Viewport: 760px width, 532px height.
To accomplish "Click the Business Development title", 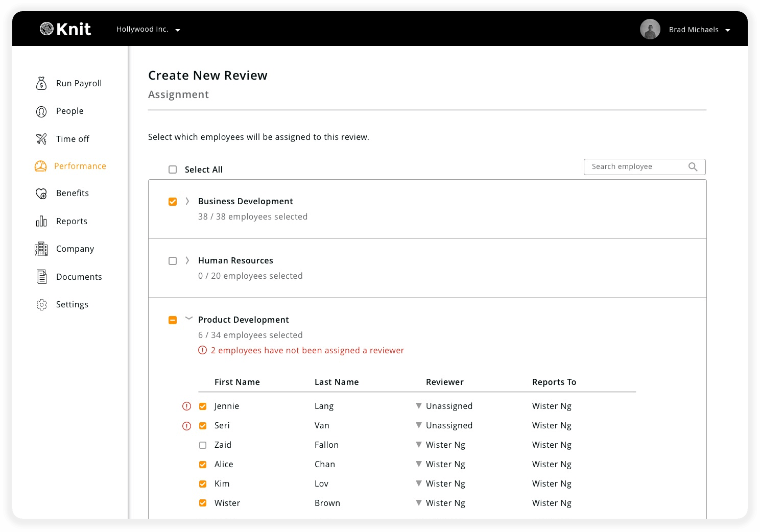I will [246, 201].
